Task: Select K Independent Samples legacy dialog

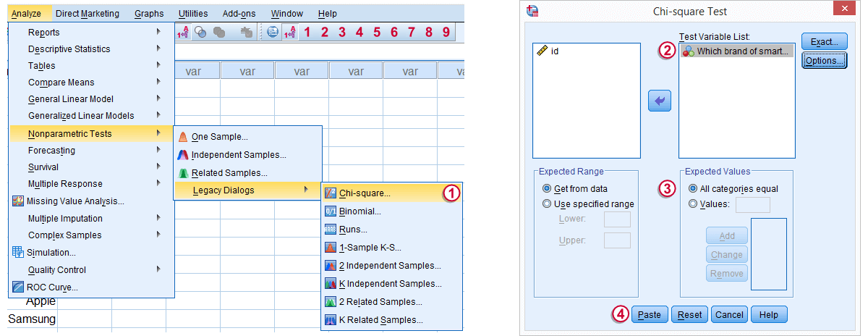Action: click(391, 284)
